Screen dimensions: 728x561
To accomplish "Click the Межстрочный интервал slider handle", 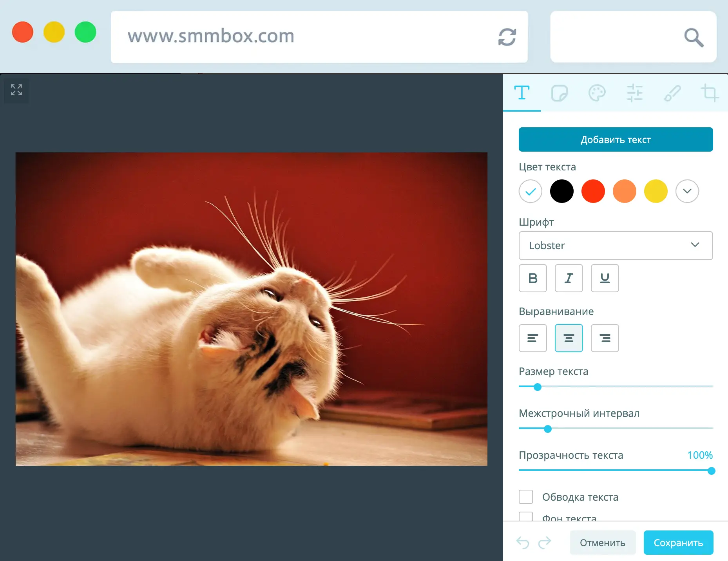I will [x=548, y=429].
